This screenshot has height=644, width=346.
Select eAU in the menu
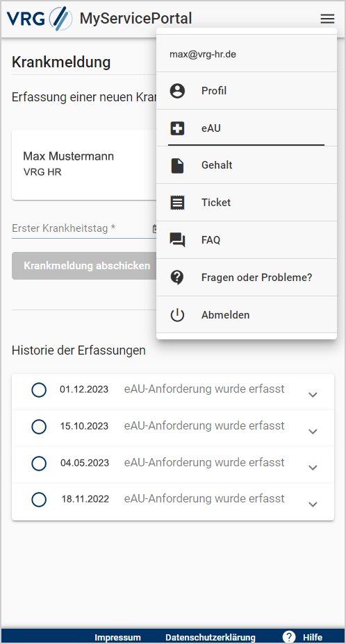[247, 128]
